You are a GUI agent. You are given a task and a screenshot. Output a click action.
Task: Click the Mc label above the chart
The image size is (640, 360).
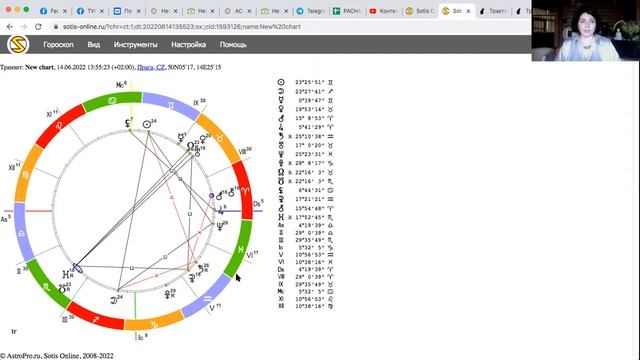tap(121, 85)
